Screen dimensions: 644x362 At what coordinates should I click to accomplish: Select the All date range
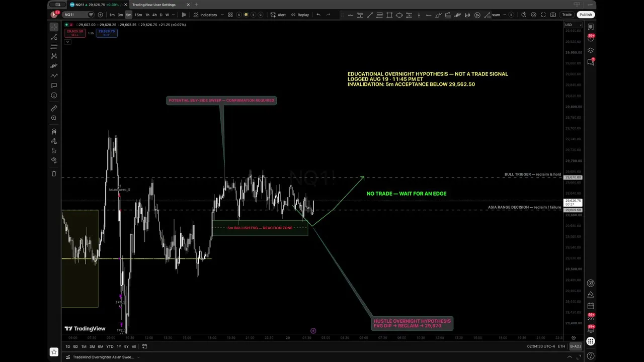134,346
